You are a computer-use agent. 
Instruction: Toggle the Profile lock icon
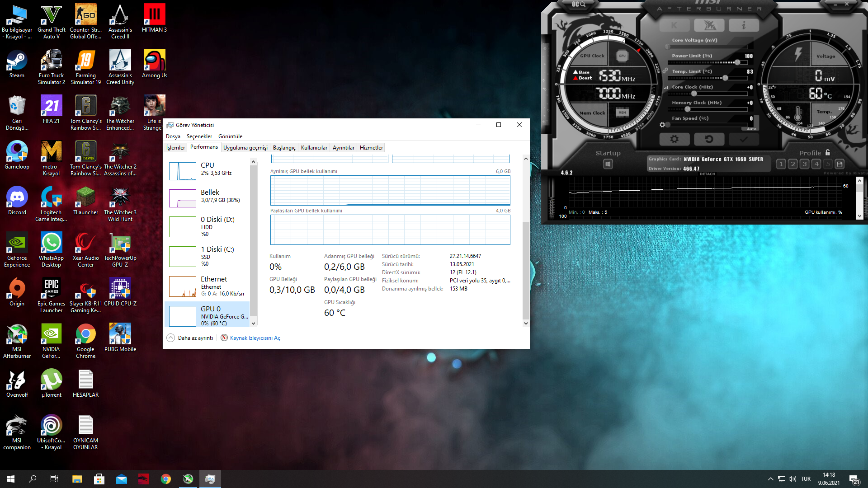click(x=828, y=153)
